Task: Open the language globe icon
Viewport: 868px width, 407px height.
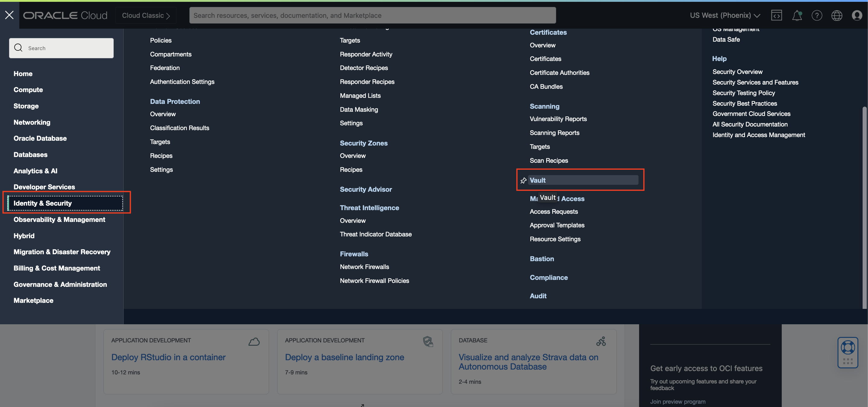Action: 837,15
